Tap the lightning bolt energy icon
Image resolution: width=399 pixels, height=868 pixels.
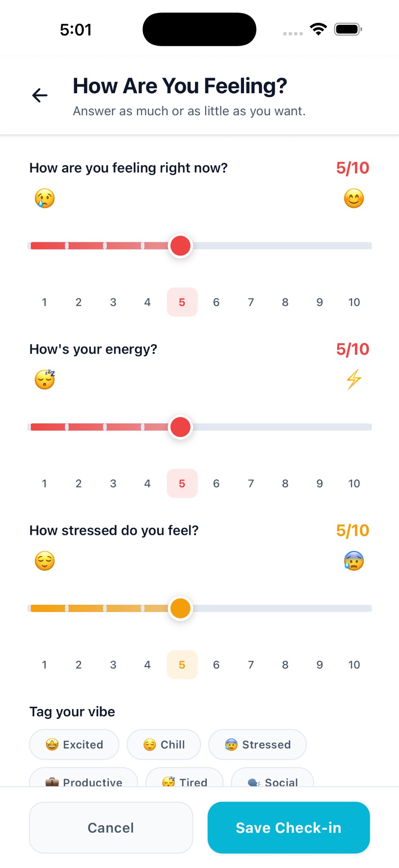[354, 379]
